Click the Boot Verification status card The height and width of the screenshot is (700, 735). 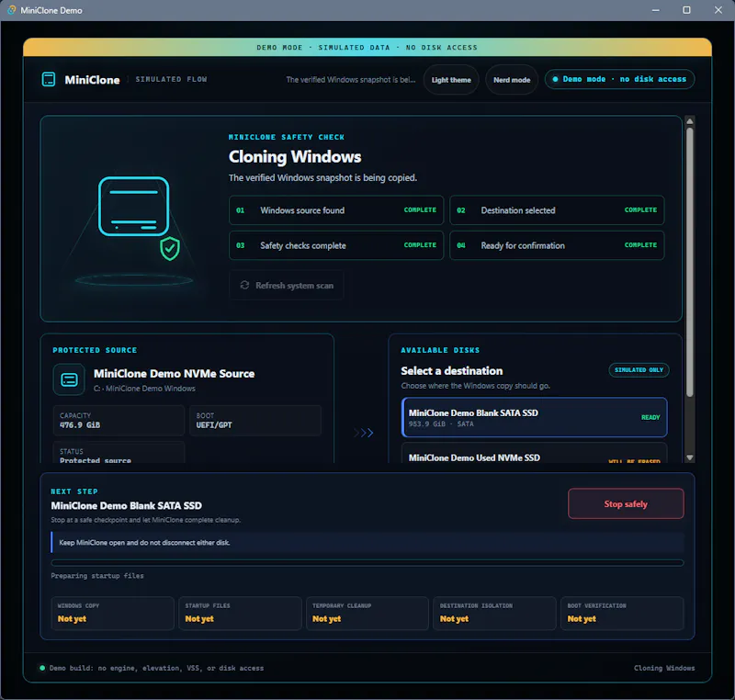tap(622, 613)
